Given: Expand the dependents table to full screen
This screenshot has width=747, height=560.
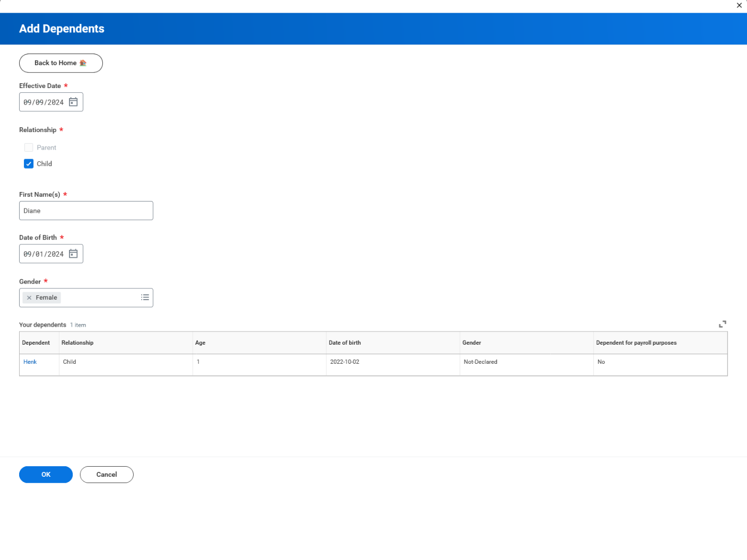Looking at the screenshot, I should coord(722,324).
